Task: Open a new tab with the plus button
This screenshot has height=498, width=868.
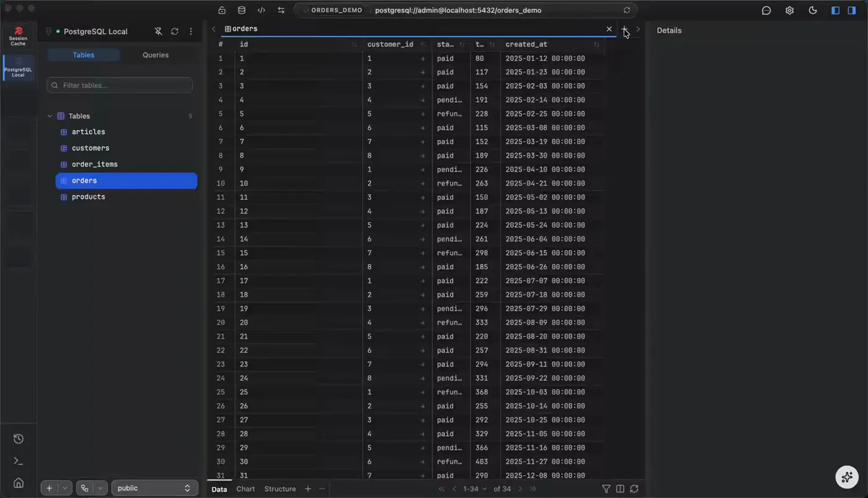Action: click(625, 29)
